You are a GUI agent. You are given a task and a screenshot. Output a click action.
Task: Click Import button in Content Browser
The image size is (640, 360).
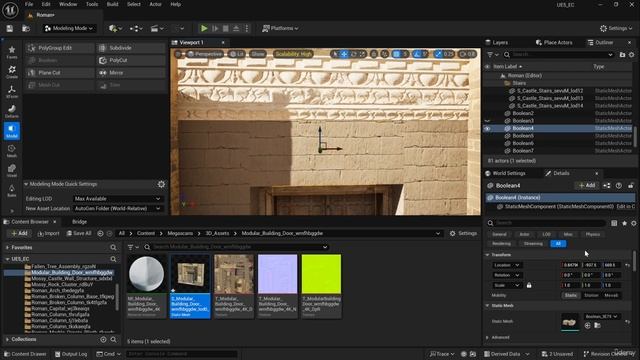48,233
